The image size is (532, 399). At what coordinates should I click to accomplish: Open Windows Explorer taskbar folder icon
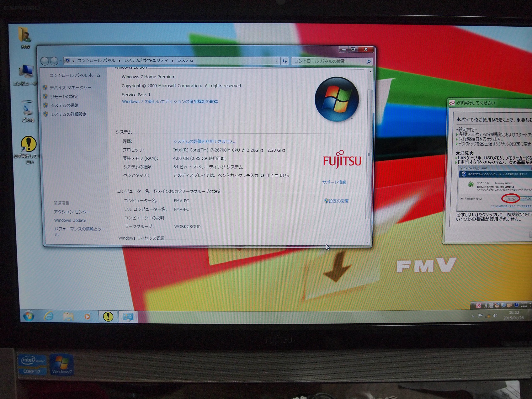[68, 316]
